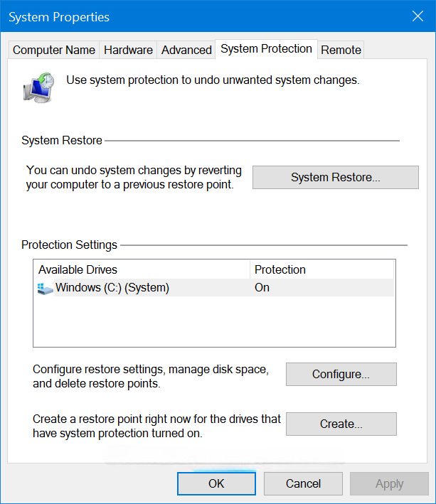Click Create... to make restore point
The height and width of the screenshot is (504, 436).
coord(341,424)
